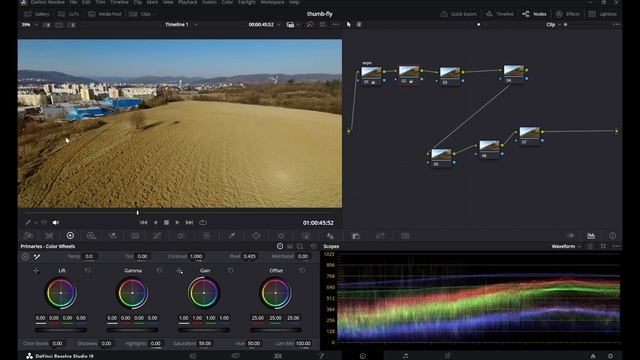The width and height of the screenshot is (640, 360).
Task: Toggle the Media Pool panel
Action: [x=105, y=14]
